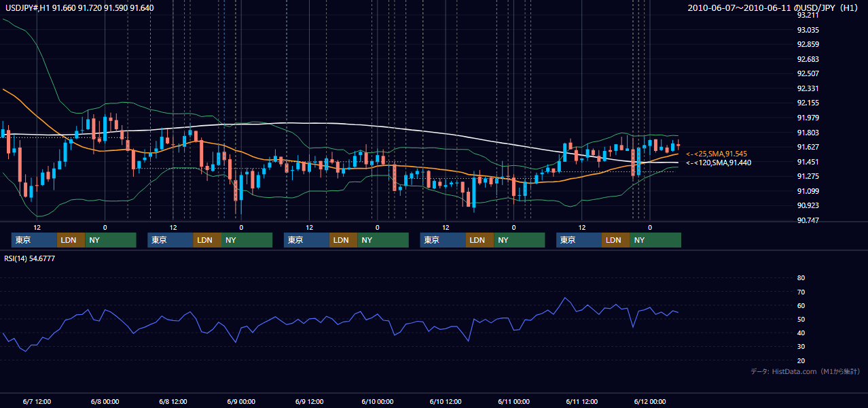
Task: Click the 93.035 price axis label
Action: (x=808, y=30)
